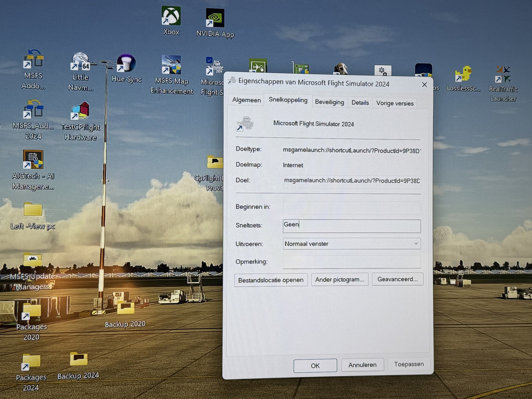Open the Xbox desktop shortcut

(x=171, y=20)
